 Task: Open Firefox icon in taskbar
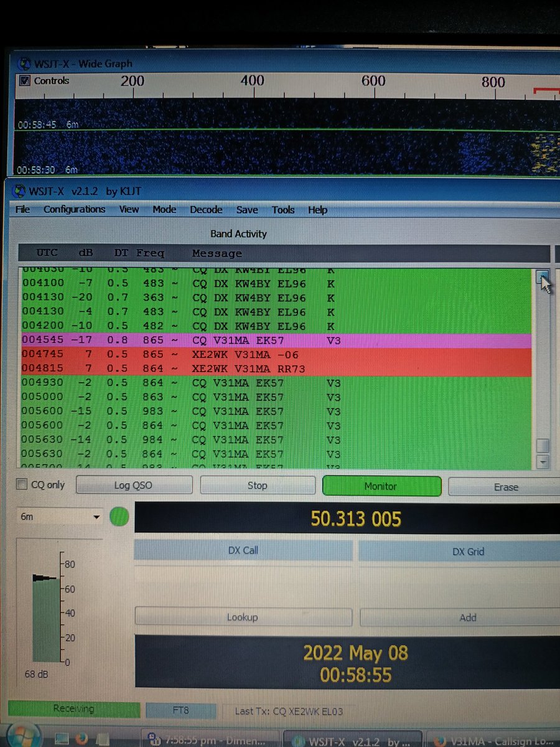(x=82, y=739)
